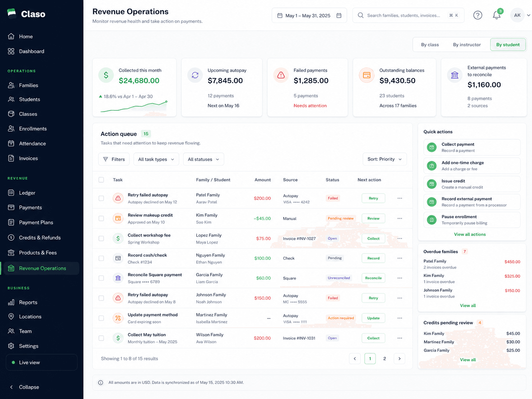Image resolution: width=532 pixels, height=399 pixels.
Task: Click Record for Nguyen Family
Action: [373, 258]
